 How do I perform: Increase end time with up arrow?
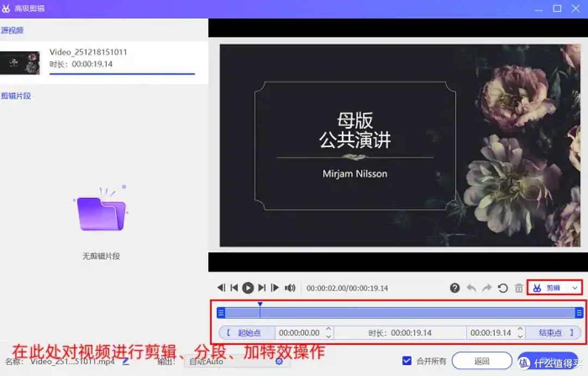(x=520, y=329)
